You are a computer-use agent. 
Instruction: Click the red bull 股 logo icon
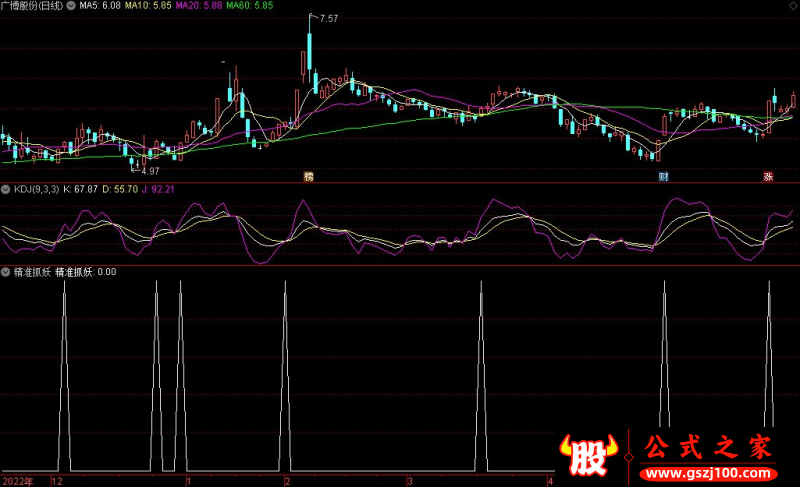click(x=591, y=456)
